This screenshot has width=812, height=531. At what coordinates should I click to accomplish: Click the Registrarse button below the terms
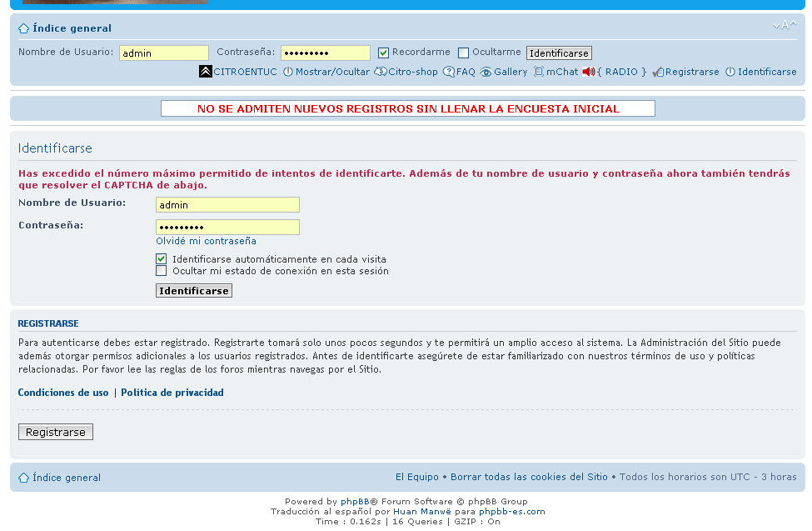[x=56, y=432]
